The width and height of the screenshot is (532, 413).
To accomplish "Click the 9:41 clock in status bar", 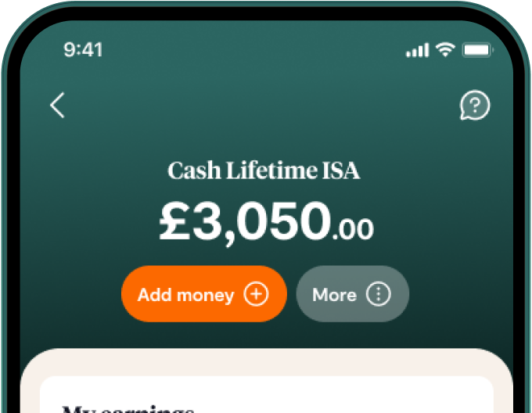I will click(x=83, y=49).
